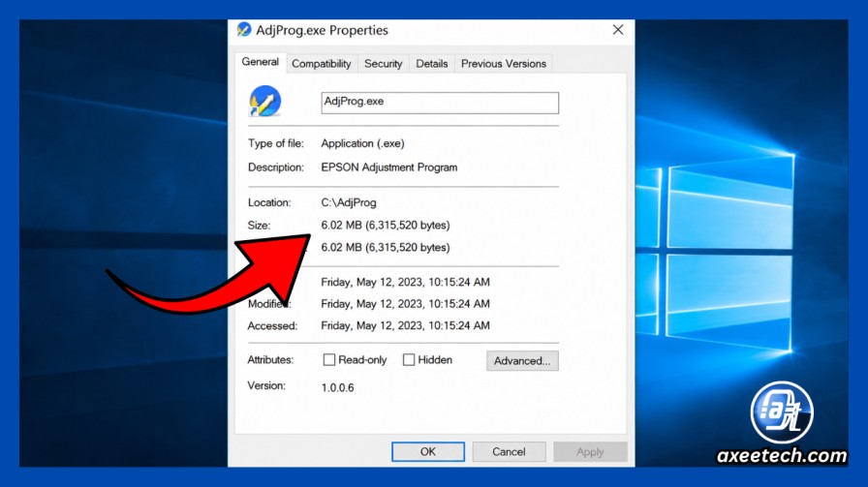The image size is (868, 487).
Task: Select the 'Application (.exe)' file type text
Action: point(362,143)
